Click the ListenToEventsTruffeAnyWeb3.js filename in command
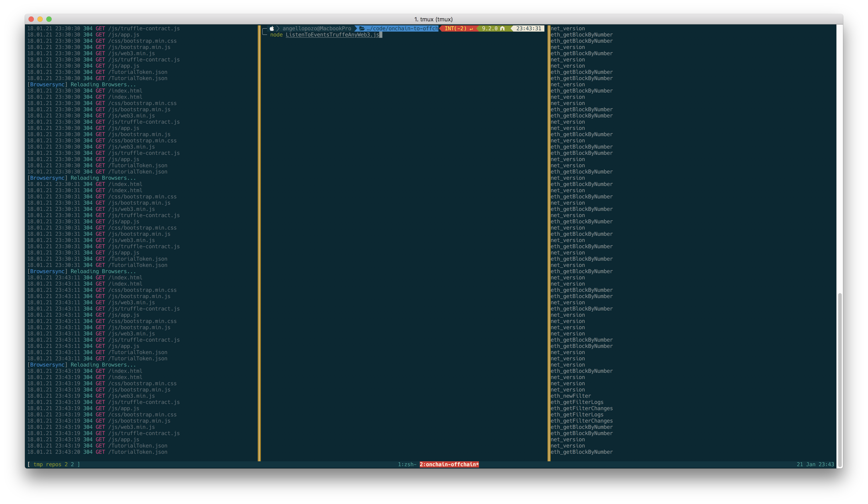The image size is (868, 504). [x=332, y=35]
